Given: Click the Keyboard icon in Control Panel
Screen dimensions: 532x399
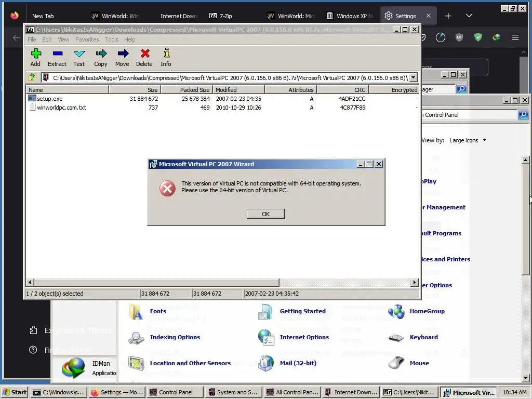Looking at the screenshot, I should [x=396, y=338].
